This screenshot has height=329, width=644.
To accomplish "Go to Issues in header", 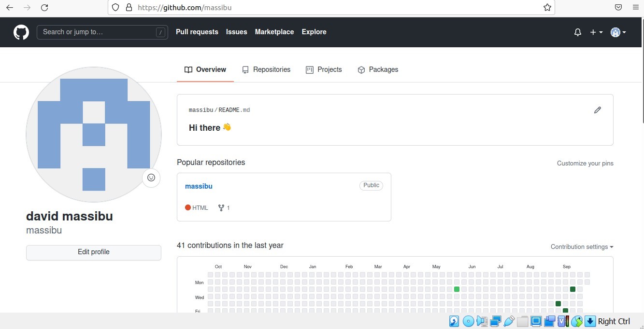I will point(237,32).
